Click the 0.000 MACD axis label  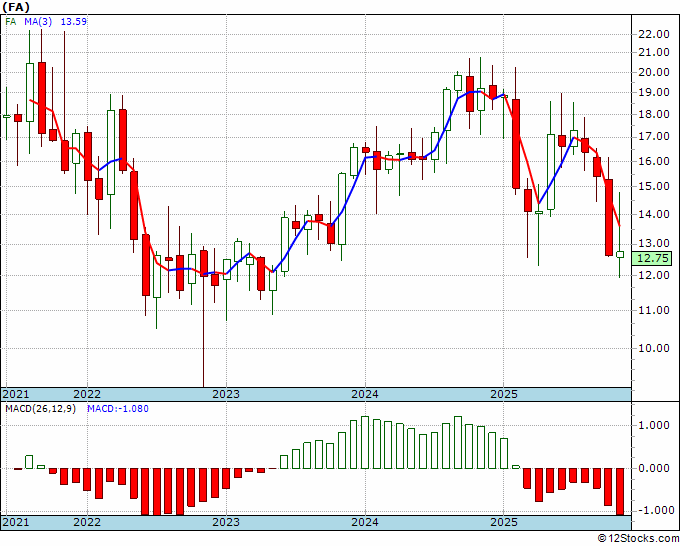(x=653, y=468)
